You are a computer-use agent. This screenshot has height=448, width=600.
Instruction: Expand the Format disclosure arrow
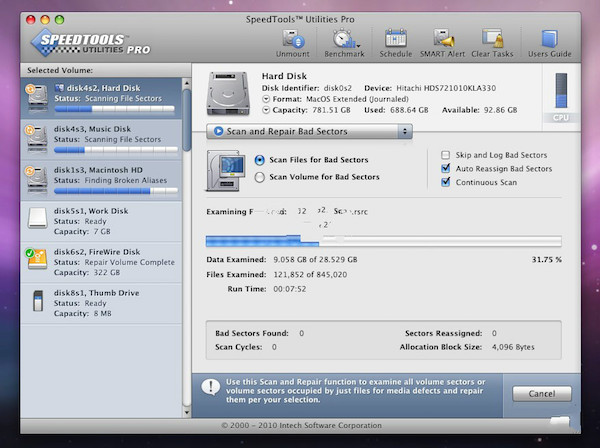click(x=265, y=100)
